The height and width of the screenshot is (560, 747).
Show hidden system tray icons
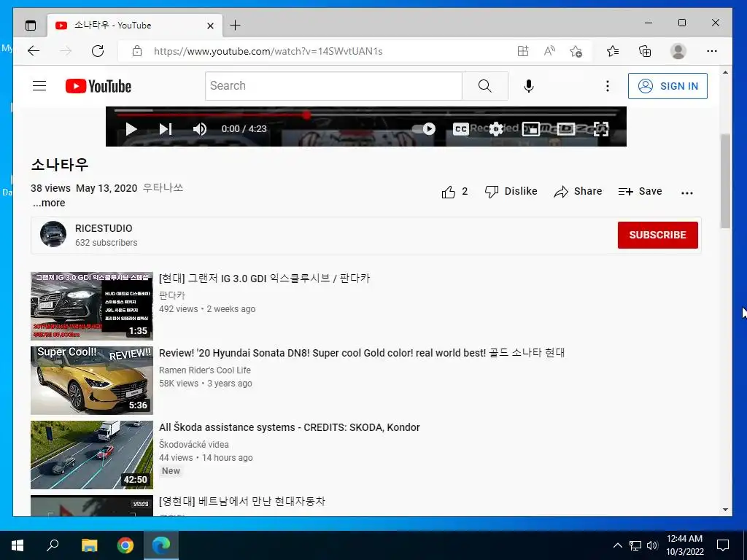[617, 545]
